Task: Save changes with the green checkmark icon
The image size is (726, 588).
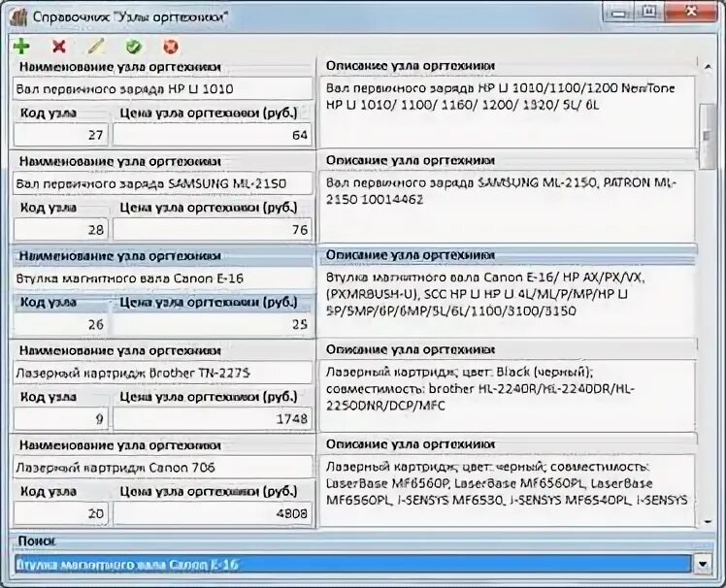Action: pos(134,47)
